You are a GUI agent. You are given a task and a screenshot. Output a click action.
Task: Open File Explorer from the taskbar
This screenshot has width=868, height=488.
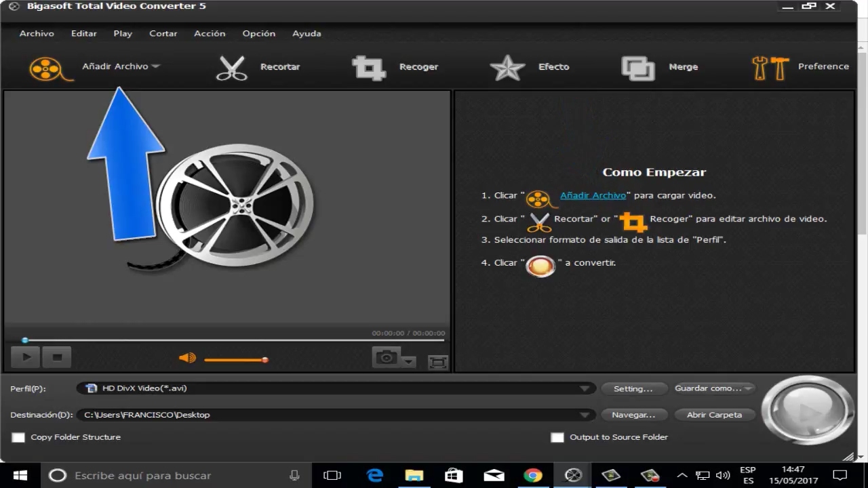coord(414,475)
